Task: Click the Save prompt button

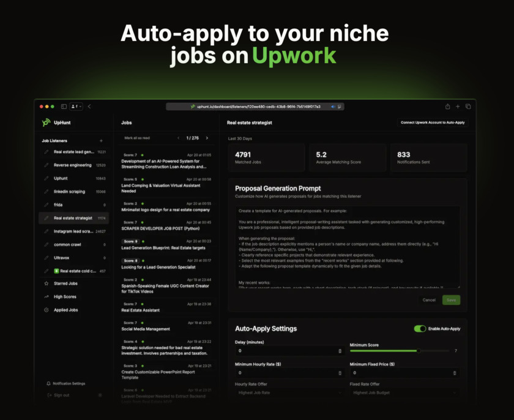Action: pyautogui.click(x=451, y=300)
